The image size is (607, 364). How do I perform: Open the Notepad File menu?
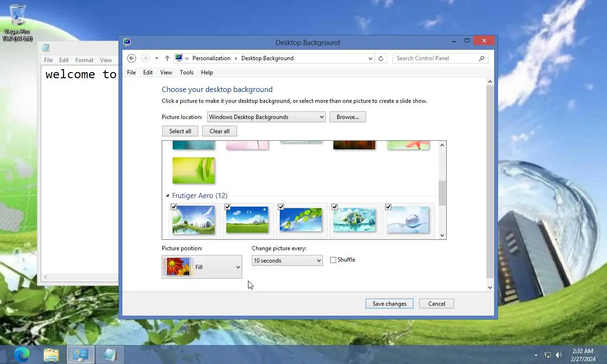[48, 60]
